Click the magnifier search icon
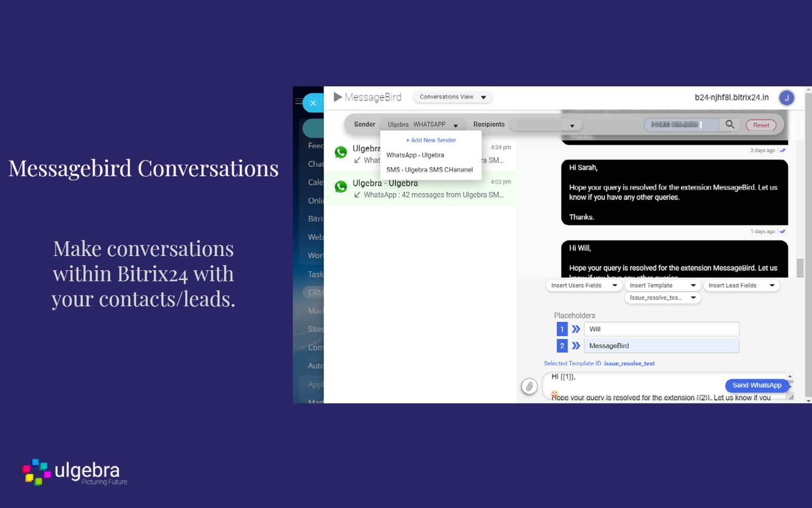 tap(730, 124)
